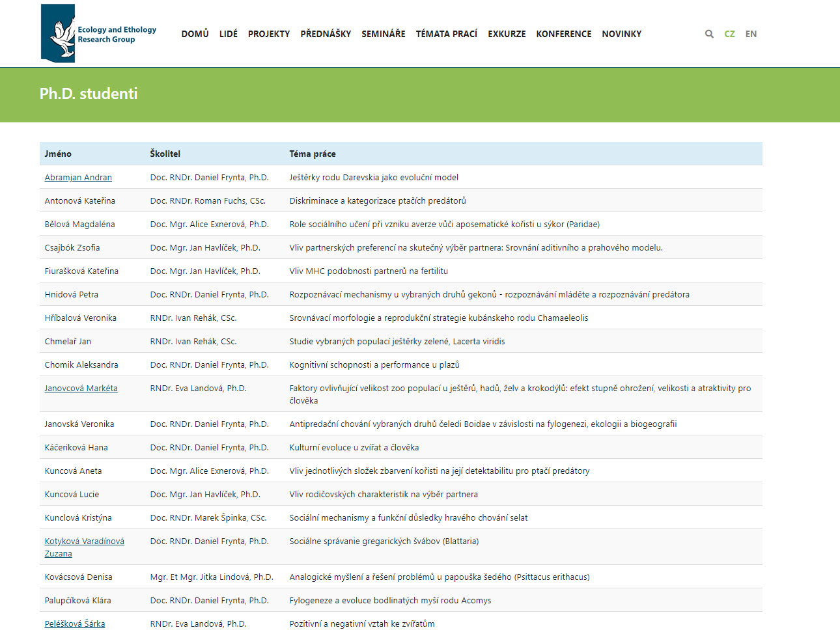
Task: Click the Ecology and Ethology Research Group logo
Action: coord(99,33)
